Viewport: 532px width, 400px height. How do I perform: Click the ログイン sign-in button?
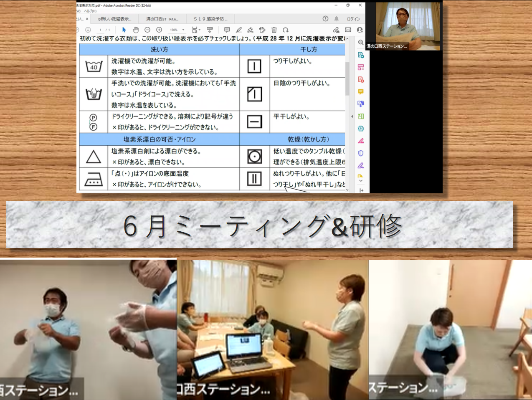pyautogui.click(x=353, y=19)
